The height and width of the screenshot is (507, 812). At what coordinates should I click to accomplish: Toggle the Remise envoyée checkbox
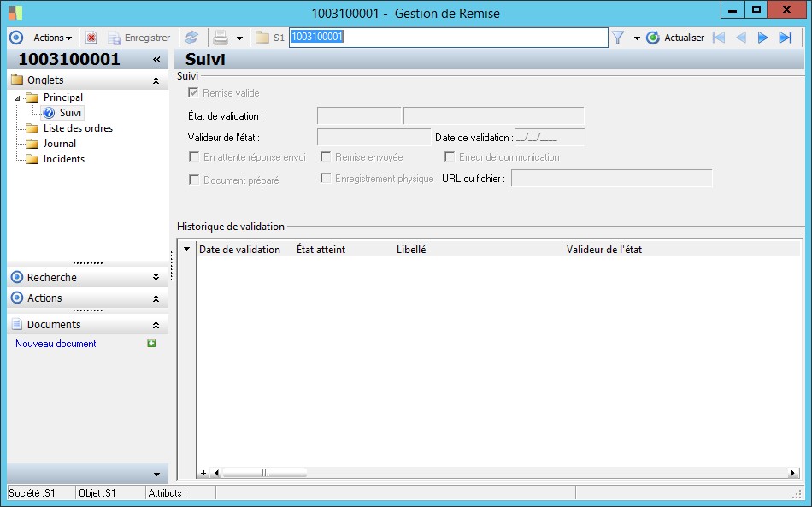point(327,157)
